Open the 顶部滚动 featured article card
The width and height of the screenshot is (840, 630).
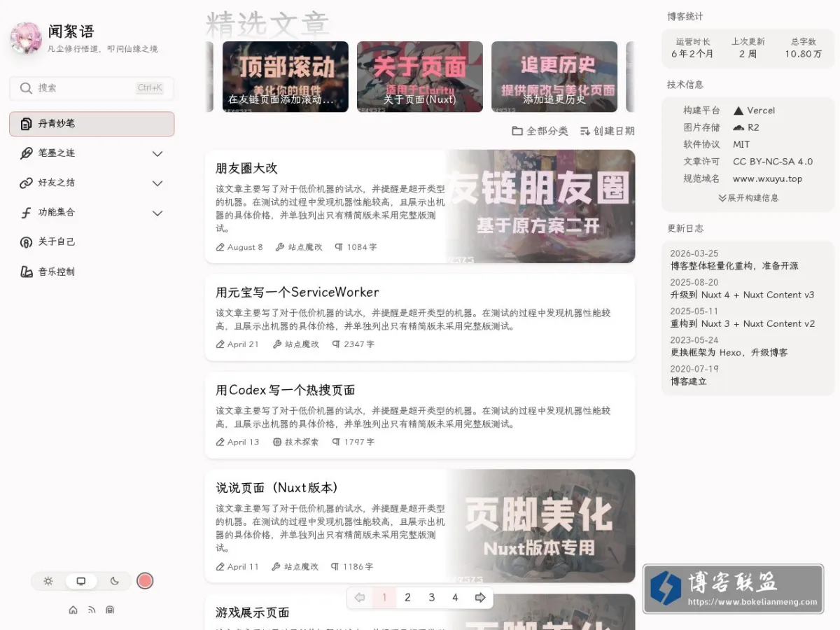point(286,76)
